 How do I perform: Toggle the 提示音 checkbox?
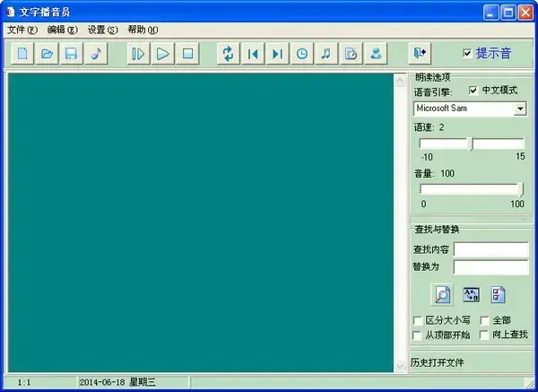pos(467,53)
